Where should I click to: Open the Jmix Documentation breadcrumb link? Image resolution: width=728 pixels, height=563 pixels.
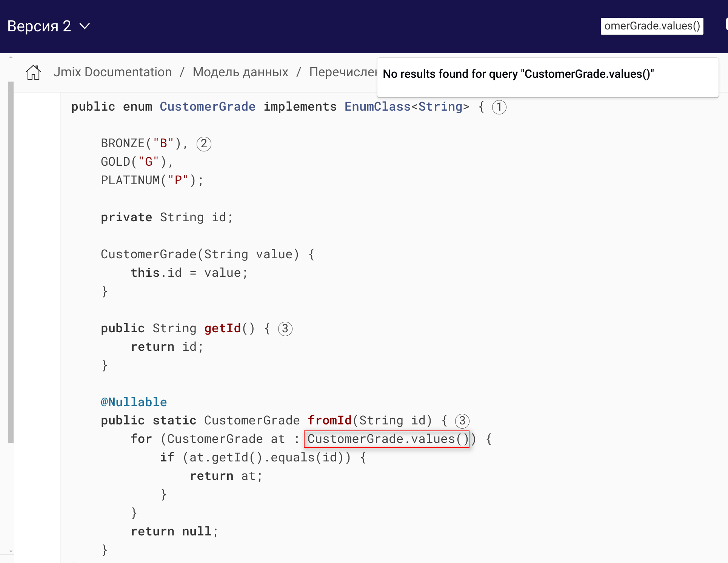pos(112,72)
